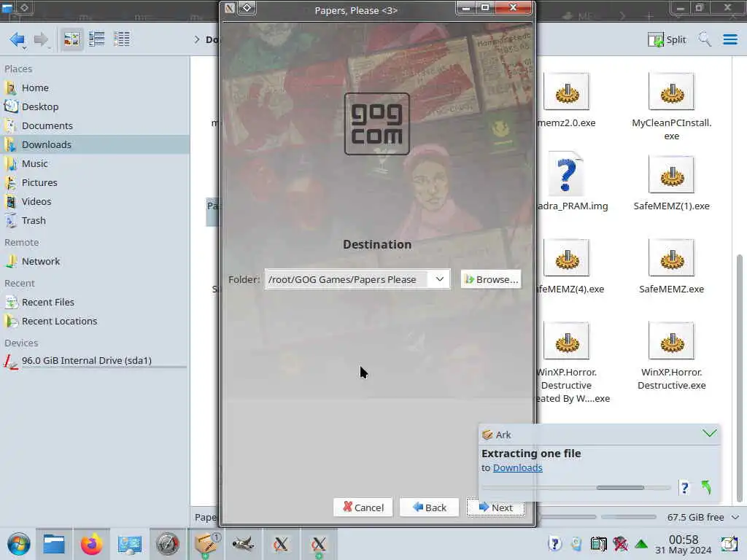Click Ark extraction progress bar
The width and height of the screenshot is (747, 560).
coord(576,488)
